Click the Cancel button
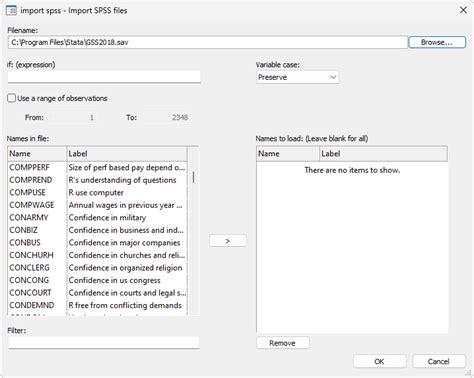Viewport: 474px width, 378px height. (x=439, y=361)
